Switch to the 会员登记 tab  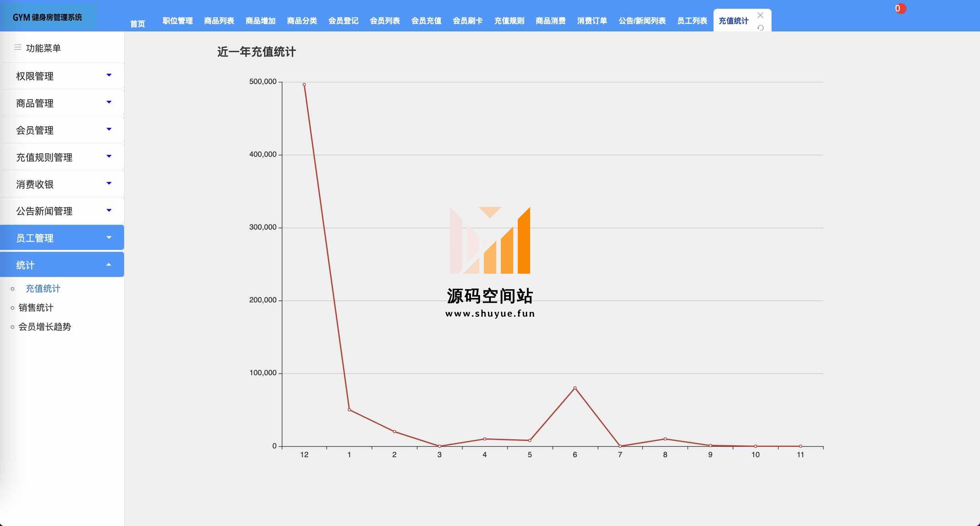pos(343,21)
